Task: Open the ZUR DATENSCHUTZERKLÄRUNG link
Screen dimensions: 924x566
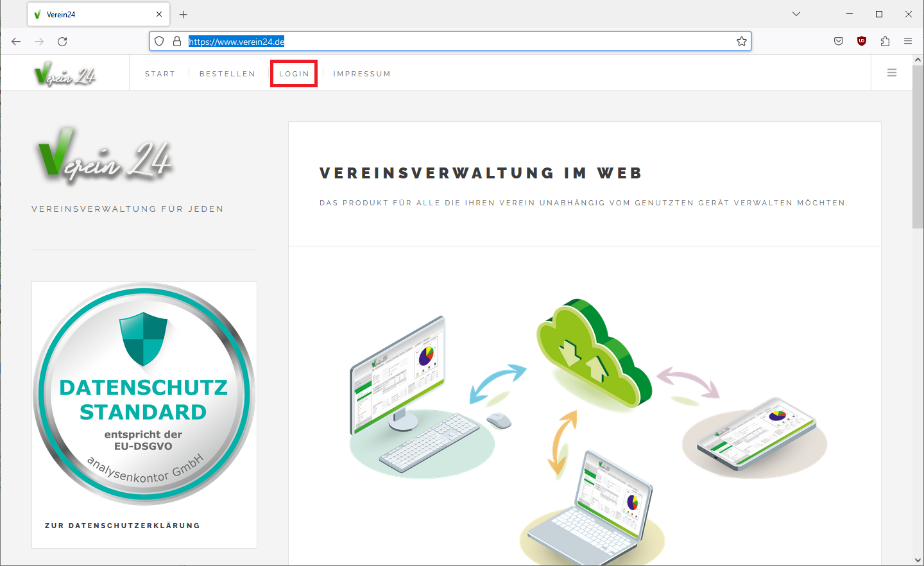Action: (123, 526)
